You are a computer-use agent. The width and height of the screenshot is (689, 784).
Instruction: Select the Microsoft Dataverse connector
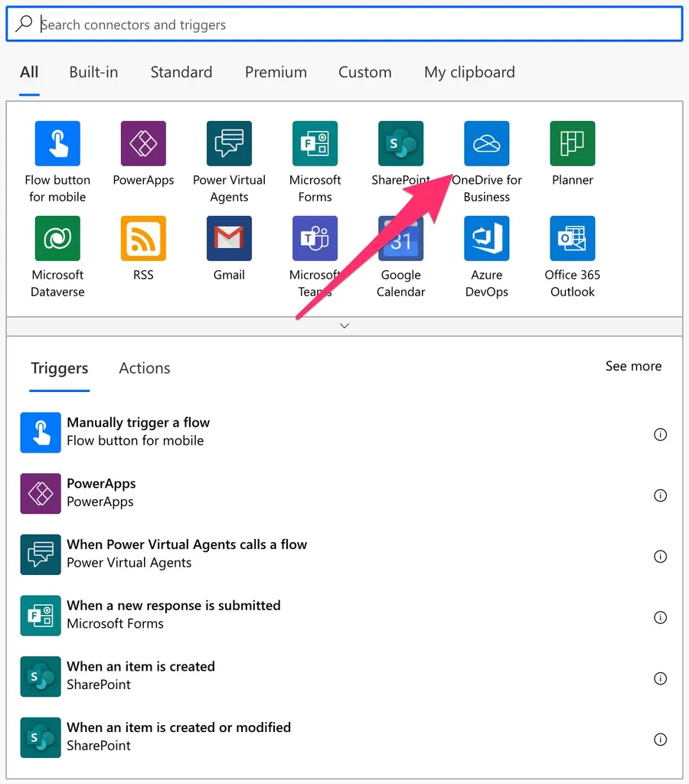click(x=57, y=239)
